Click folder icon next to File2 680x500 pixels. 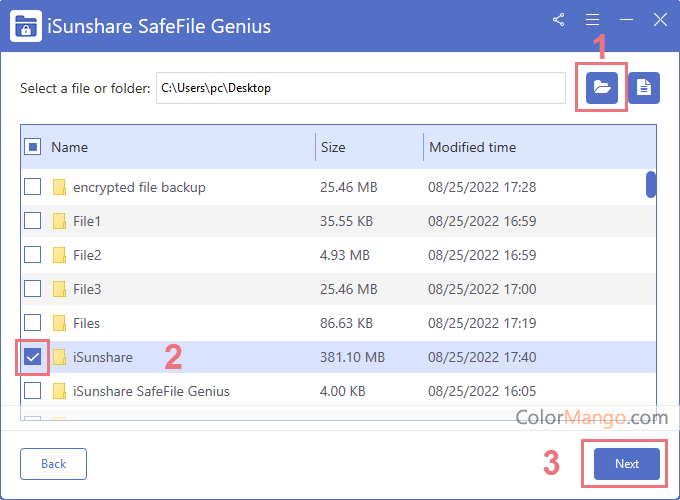tap(59, 255)
